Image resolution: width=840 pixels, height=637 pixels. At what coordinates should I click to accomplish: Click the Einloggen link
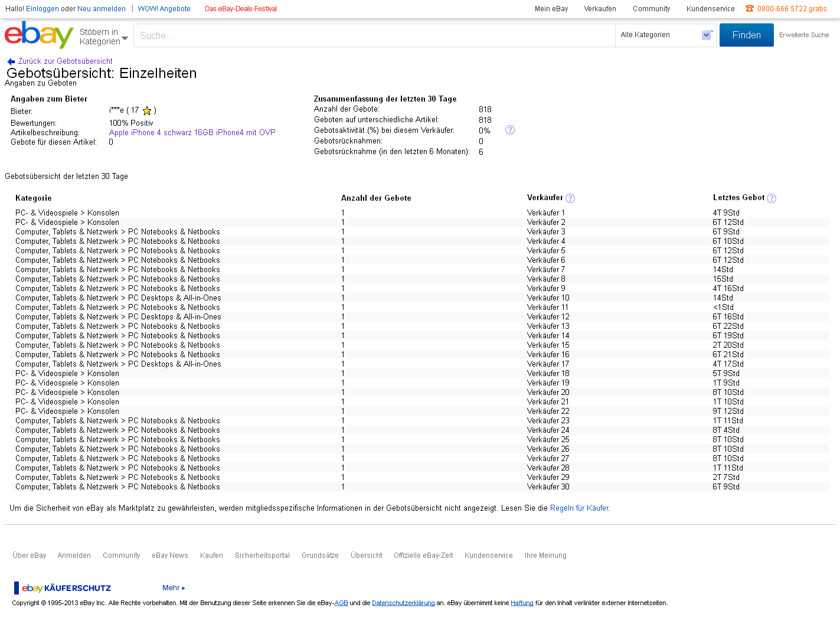pyautogui.click(x=43, y=9)
